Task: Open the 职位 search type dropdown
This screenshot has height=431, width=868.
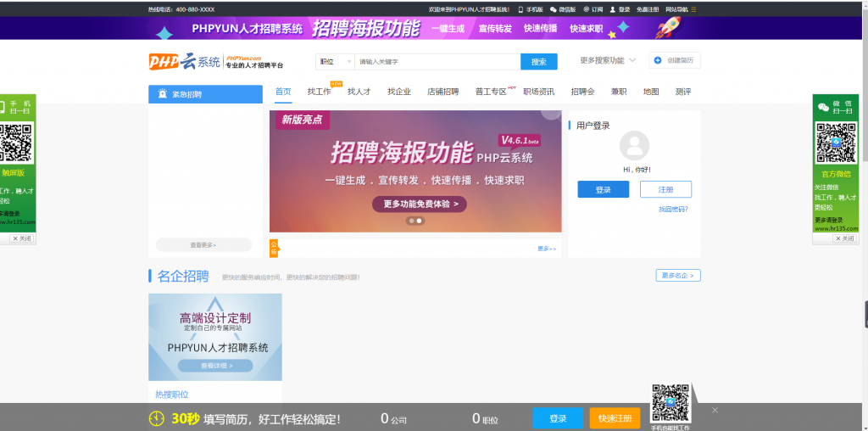Action: [335, 61]
